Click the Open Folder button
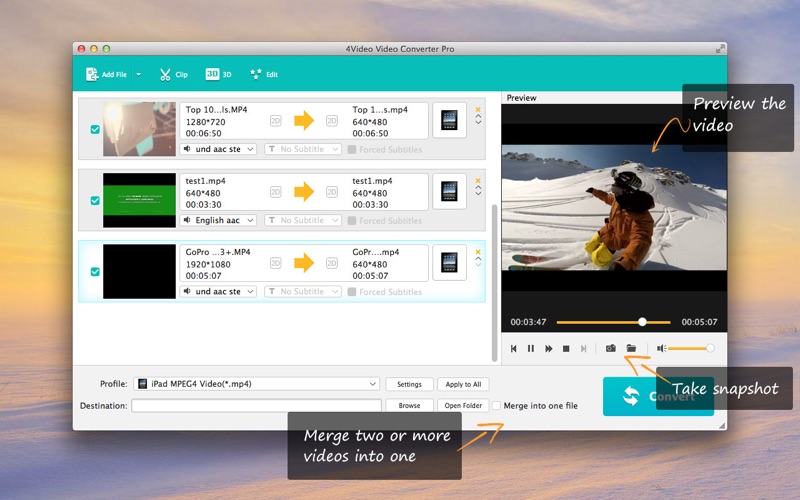This screenshot has width=800, height=500. 463,406
